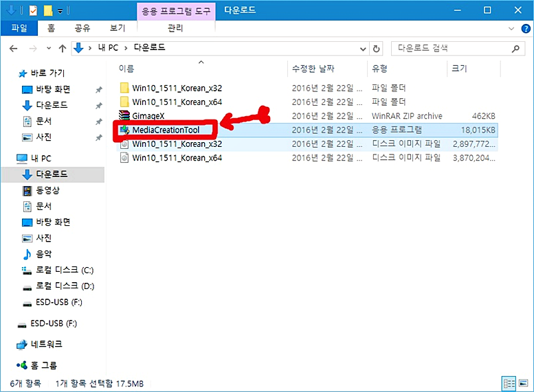534x392 pixels.
Task: Open the 관리 ribbon tab
Action: click(x=175, y=28)
